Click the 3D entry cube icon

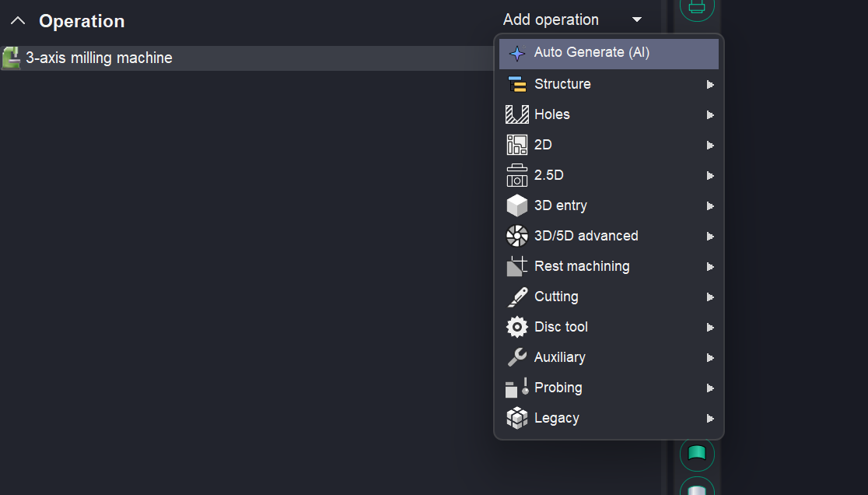pos(517,205)
